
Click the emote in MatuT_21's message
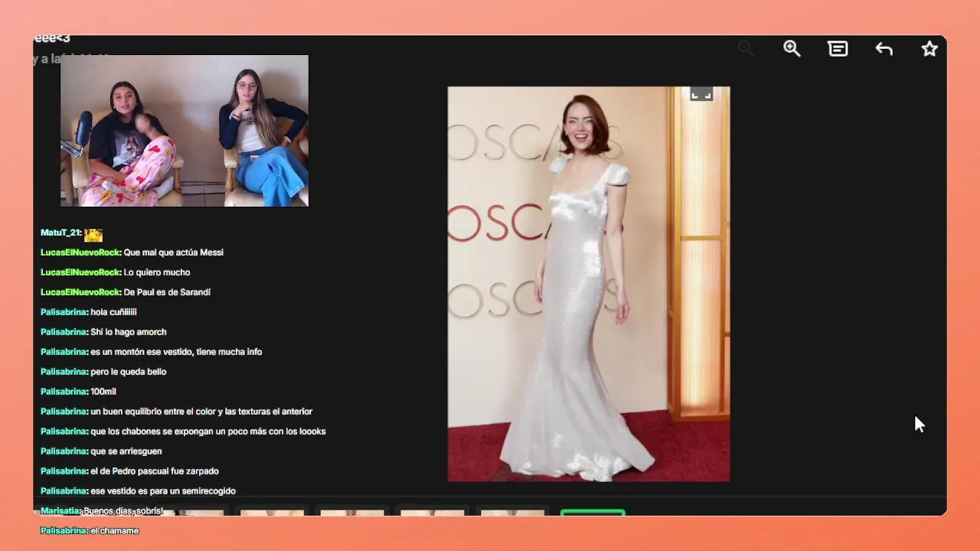tap(93, 234)
